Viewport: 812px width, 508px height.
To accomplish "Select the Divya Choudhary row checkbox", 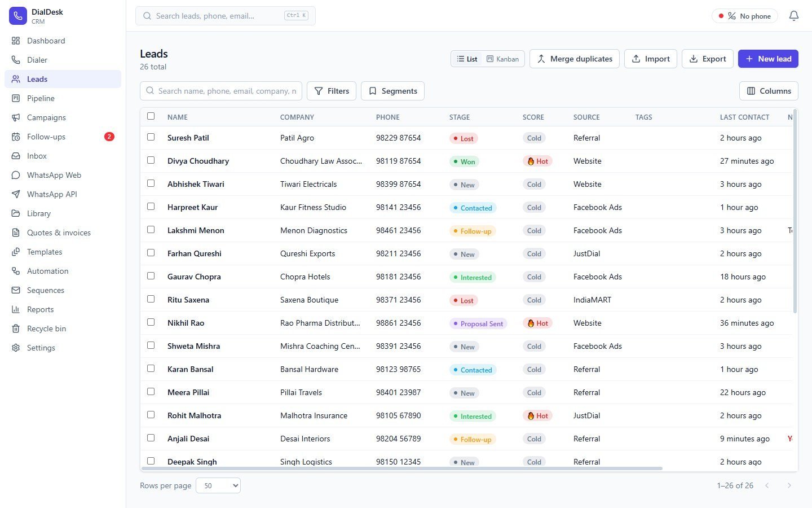I will [151, 160].
